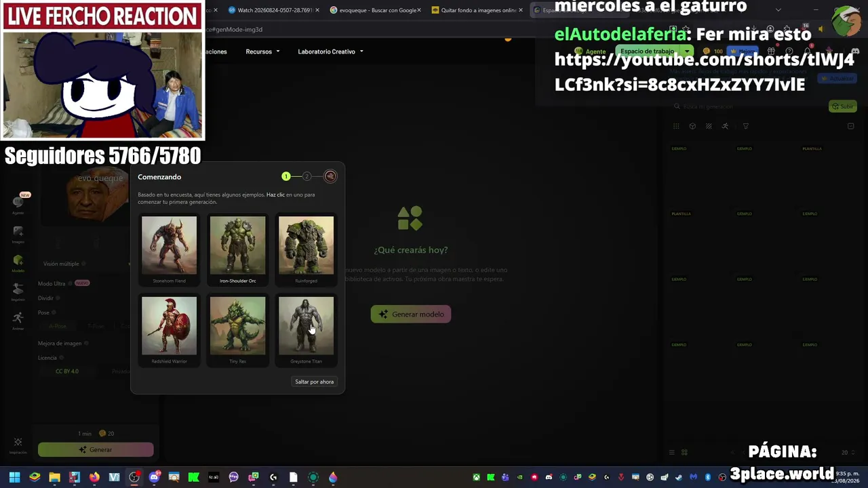868x488 pixels.
Task: Click the running figure animation filter icon
Action: [x=725, y=126]
